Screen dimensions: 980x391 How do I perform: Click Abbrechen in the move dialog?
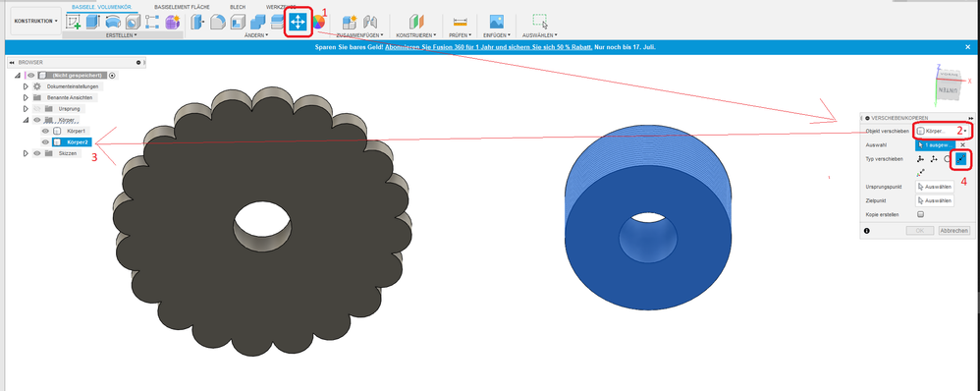tap(954, 231)
